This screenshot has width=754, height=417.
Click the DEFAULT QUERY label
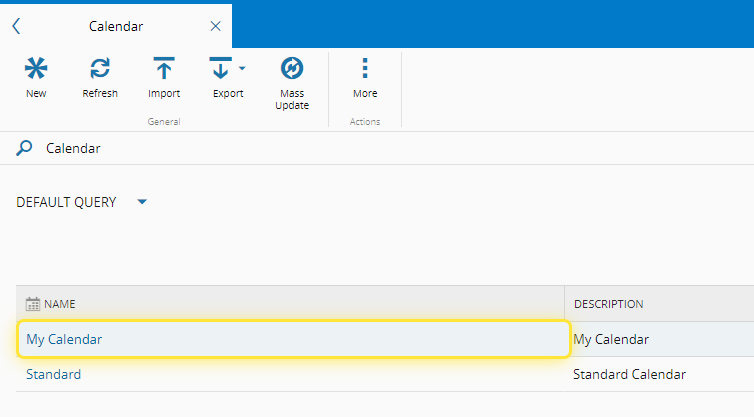[x=66, y=202]
